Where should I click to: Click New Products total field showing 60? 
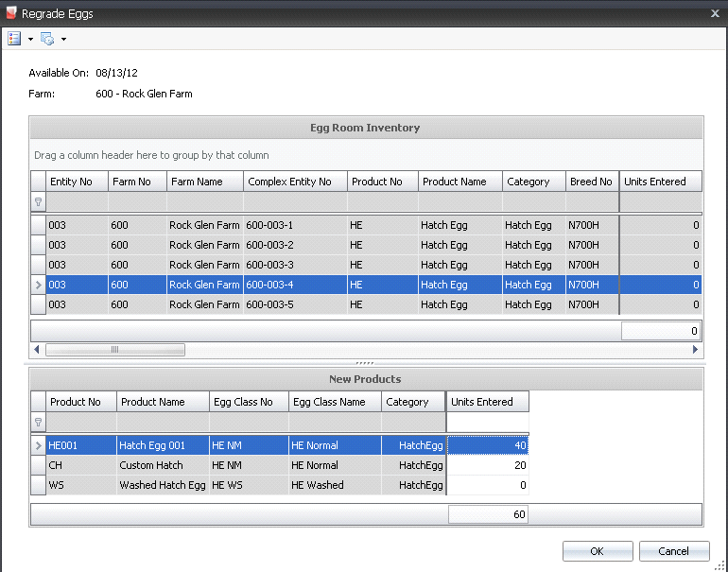point(488,514)
